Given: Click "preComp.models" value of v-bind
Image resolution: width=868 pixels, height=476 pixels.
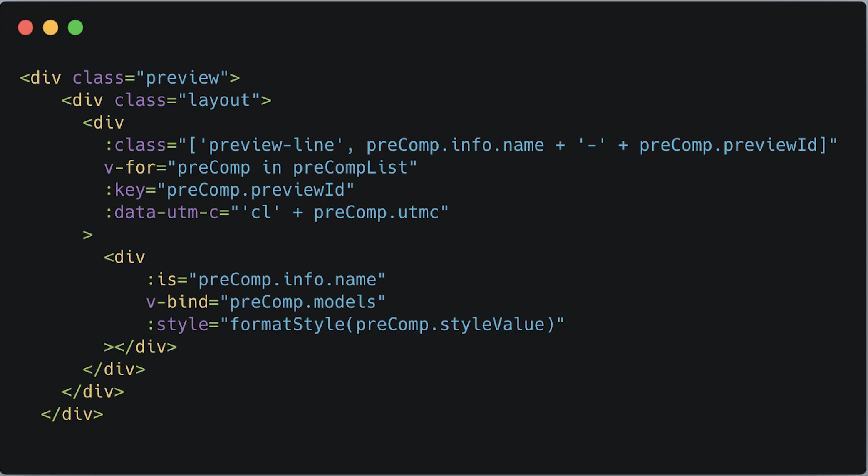Looking at the screenshot, I should click(303, 302).
